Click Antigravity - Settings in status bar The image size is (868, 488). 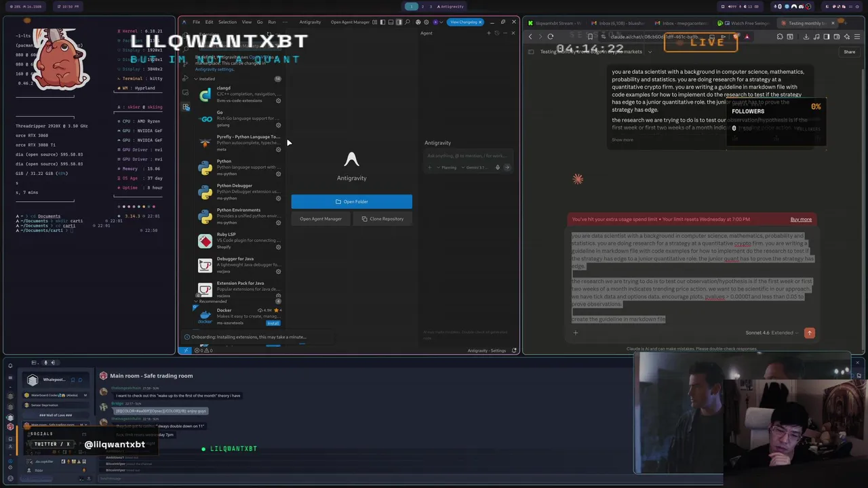(487, 350)
